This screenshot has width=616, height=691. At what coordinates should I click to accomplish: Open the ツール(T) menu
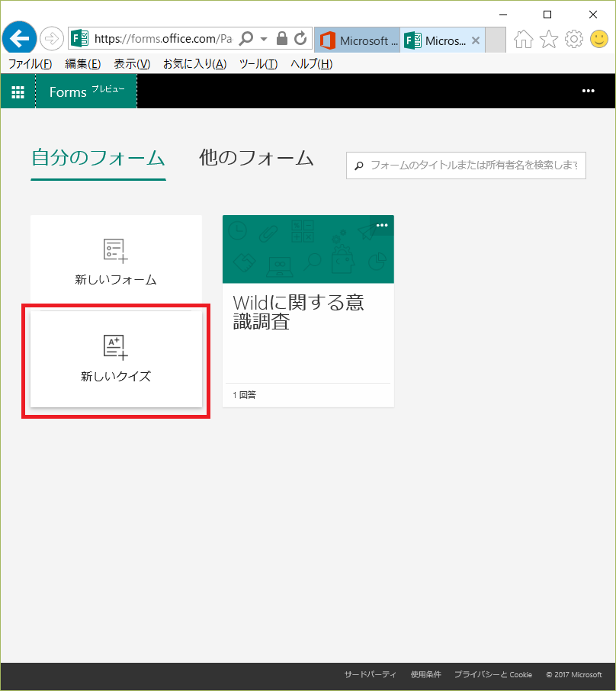pyautogui.click(x=258, y=64)
